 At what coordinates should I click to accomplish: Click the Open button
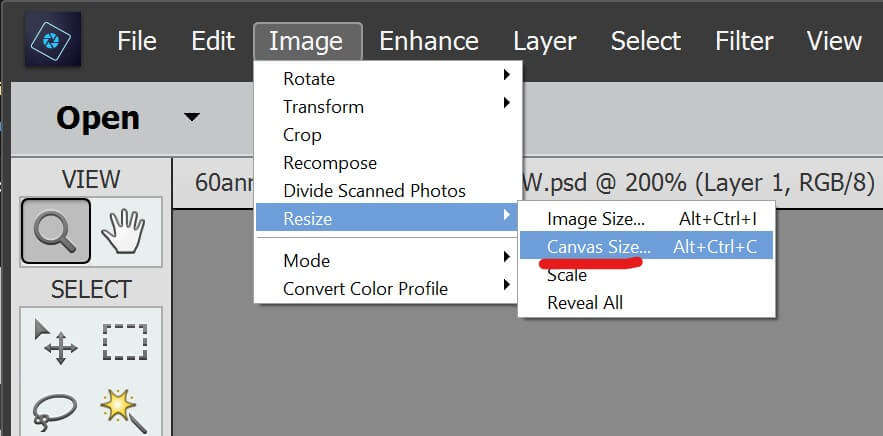96,118
